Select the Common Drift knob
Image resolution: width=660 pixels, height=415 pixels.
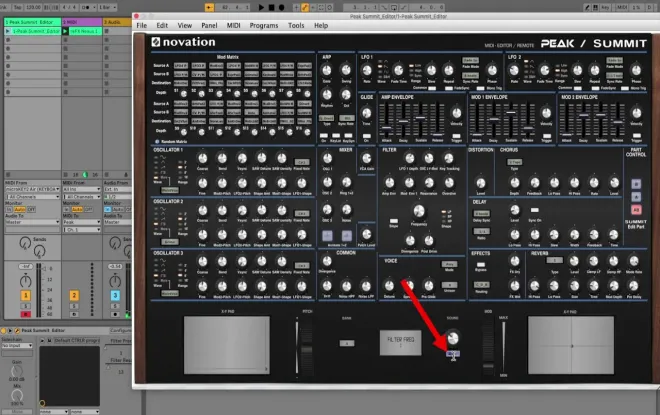coord(327,286)
